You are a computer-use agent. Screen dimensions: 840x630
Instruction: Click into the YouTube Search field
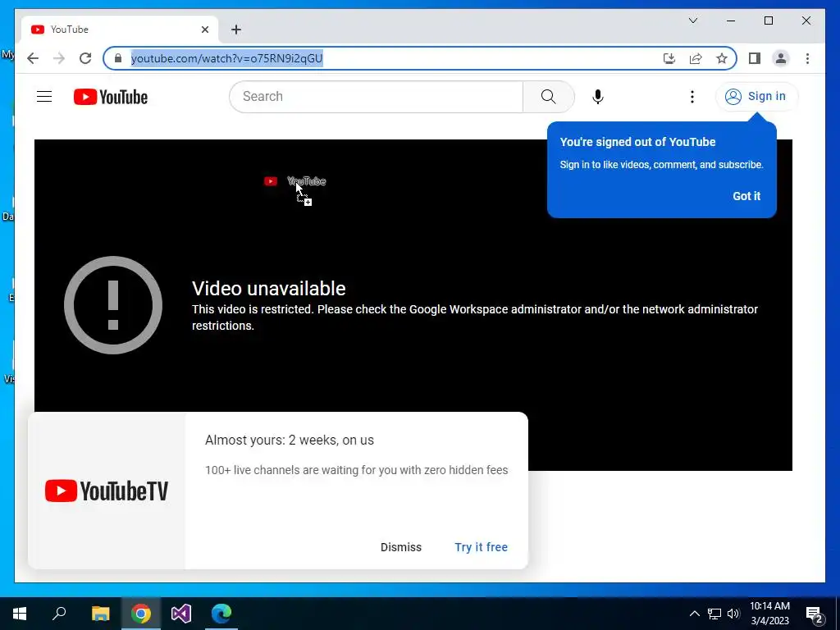pos(376,97)
